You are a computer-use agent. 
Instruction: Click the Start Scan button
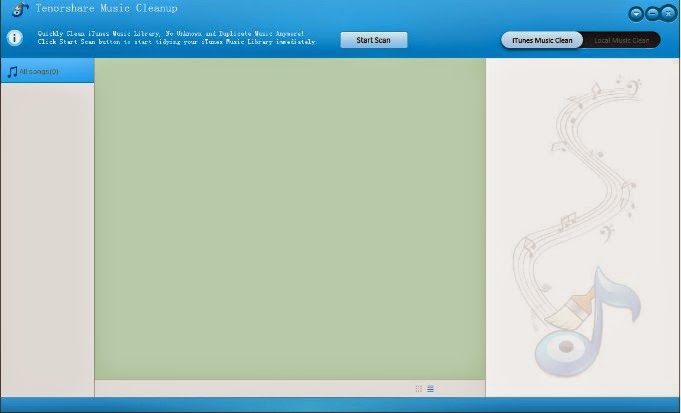pyautogui.click(x=374, y=40)
